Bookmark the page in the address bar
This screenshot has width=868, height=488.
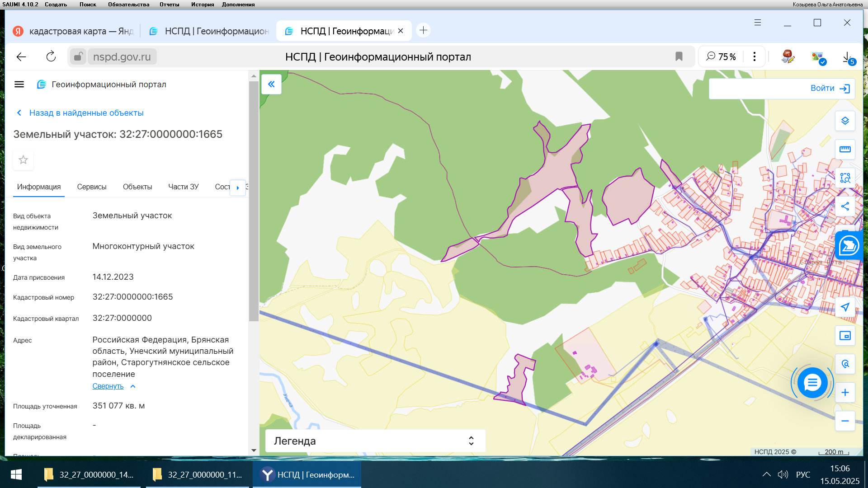click(x=679, y=56)
